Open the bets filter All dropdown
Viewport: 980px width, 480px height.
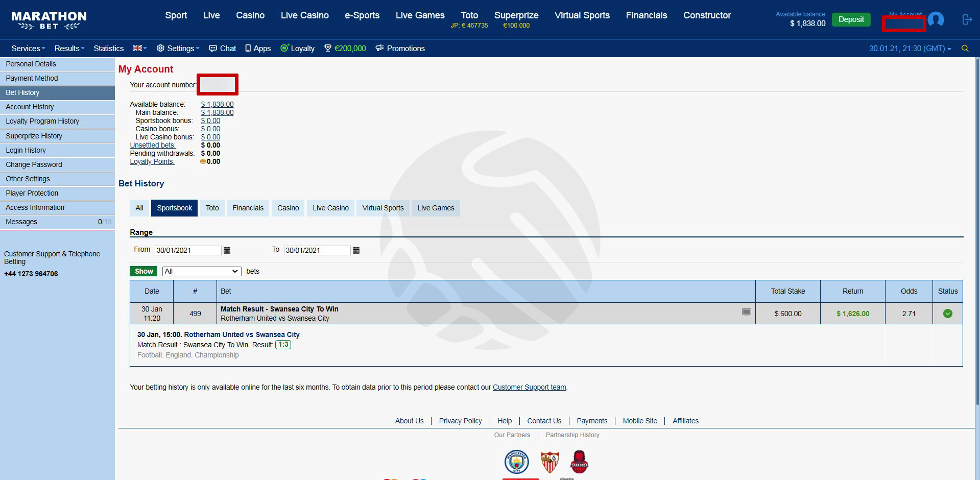coord(202,271)
